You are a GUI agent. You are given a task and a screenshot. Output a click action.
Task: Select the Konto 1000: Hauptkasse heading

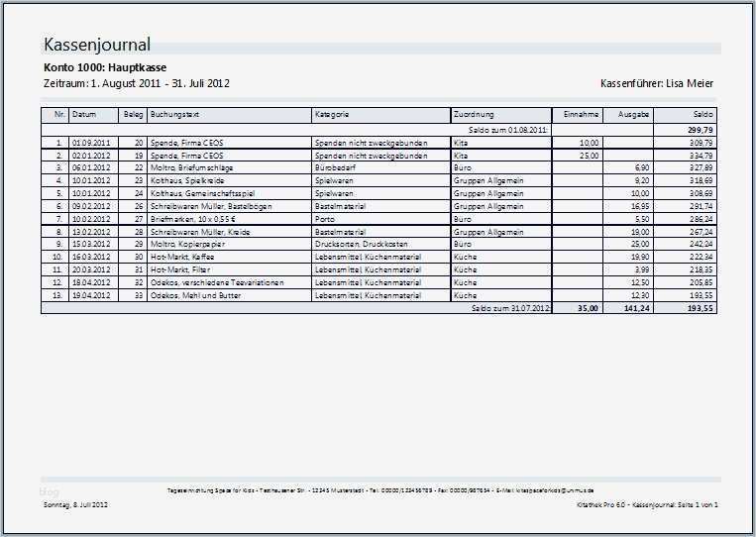click(x=105, y=67)
